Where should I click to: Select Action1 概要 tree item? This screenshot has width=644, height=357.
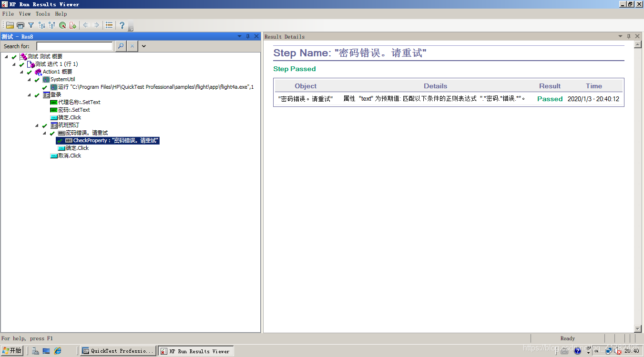tap(57, 72)
